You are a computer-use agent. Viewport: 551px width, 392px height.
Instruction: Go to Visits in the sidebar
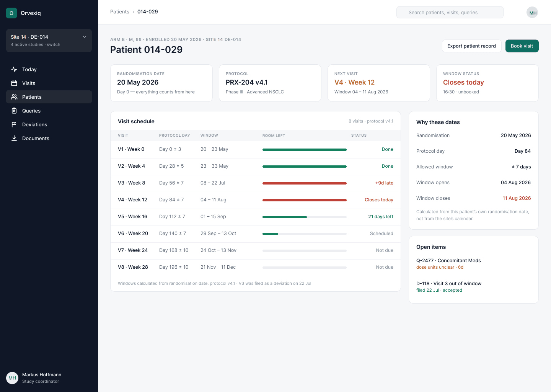point(49,83)
